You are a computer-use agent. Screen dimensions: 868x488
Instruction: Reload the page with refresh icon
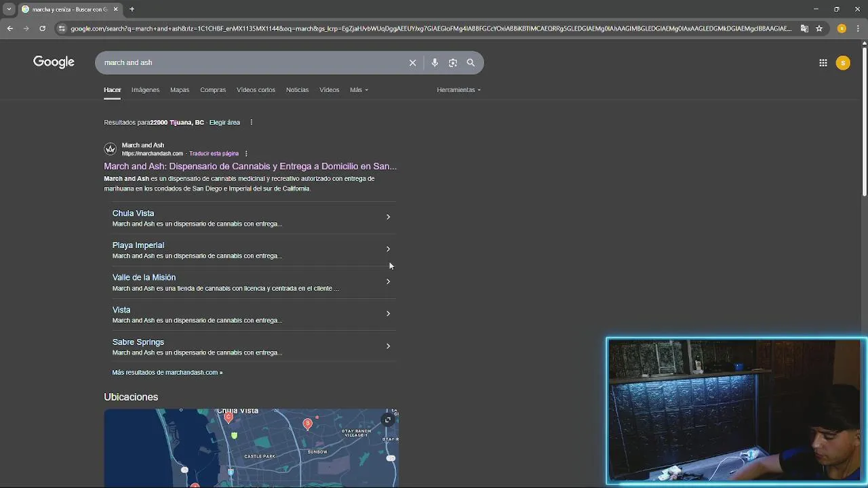[42, 28]
